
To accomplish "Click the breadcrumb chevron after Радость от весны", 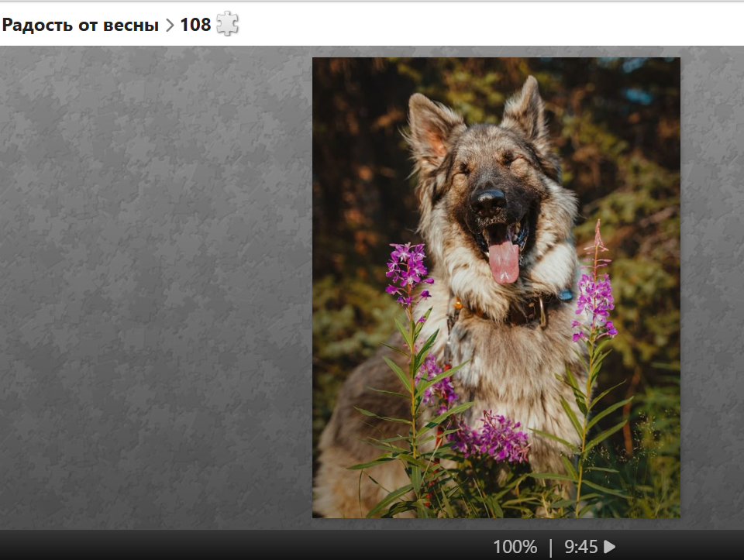I will coord(170,25).
